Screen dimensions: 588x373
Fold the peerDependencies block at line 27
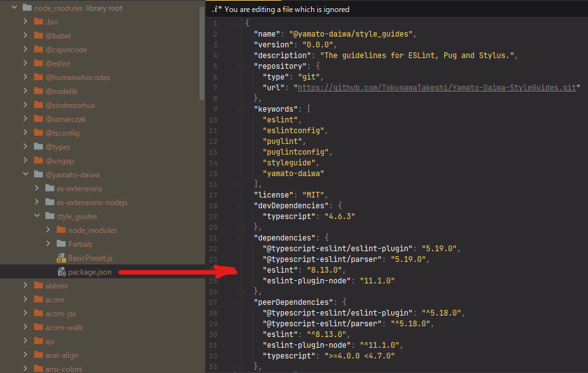[241, 302]
